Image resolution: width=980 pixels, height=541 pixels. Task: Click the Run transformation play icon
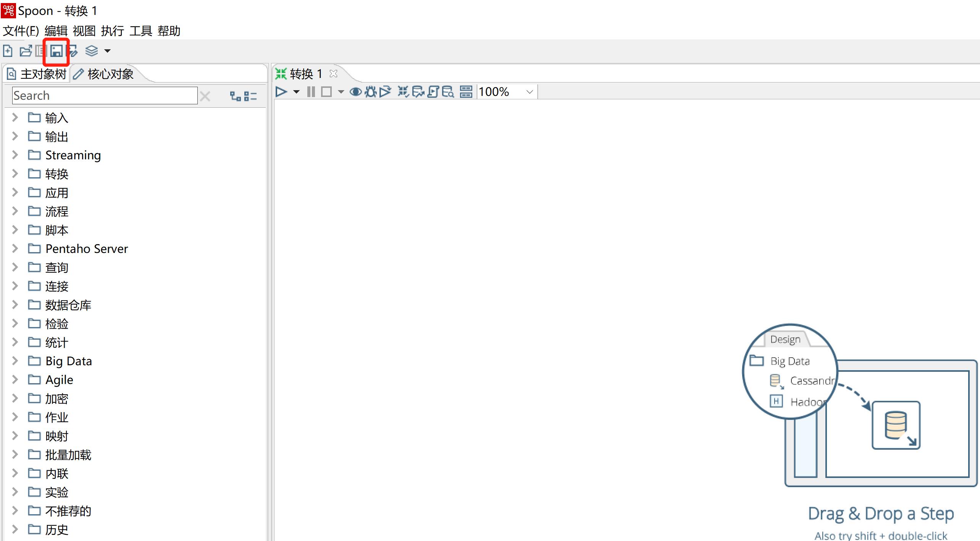[x=280, y=92]
